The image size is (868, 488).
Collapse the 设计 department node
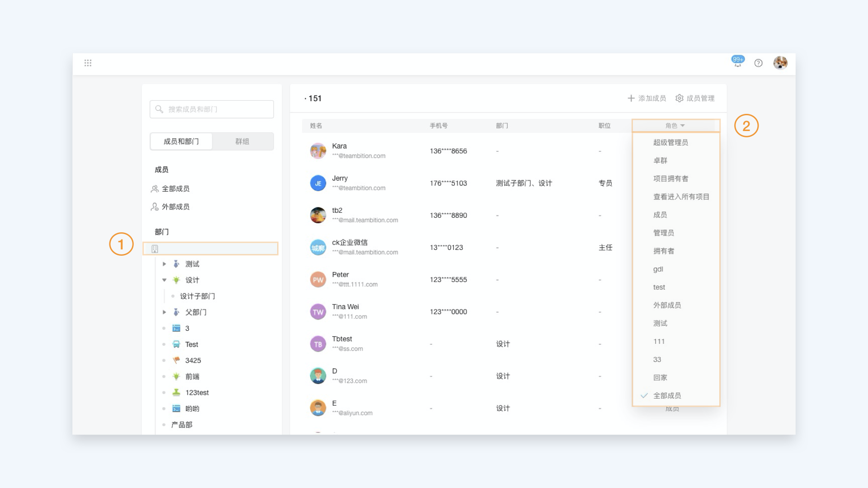pos(164,280)
